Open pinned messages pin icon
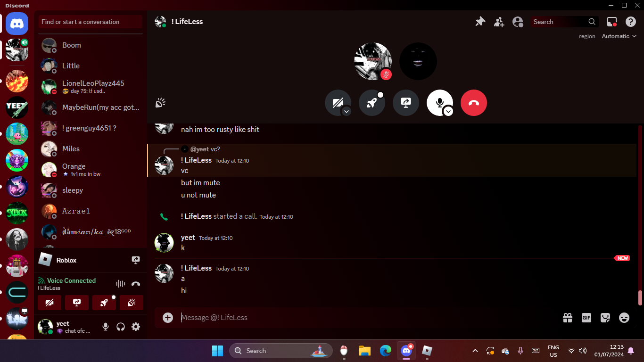 tap(480, 22)
